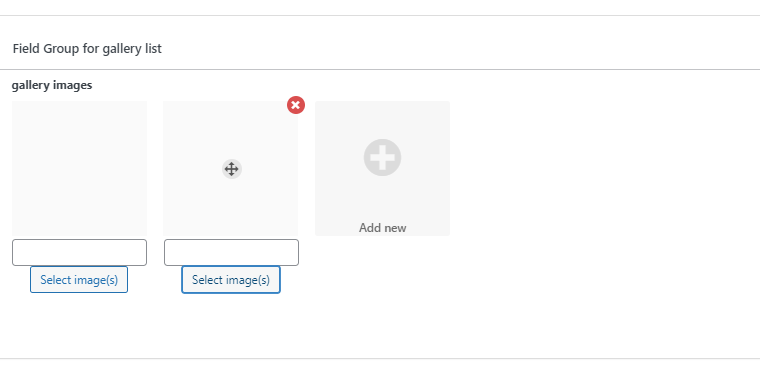
Task: Click the 'Add new' label text
Action: pos(382,228)
